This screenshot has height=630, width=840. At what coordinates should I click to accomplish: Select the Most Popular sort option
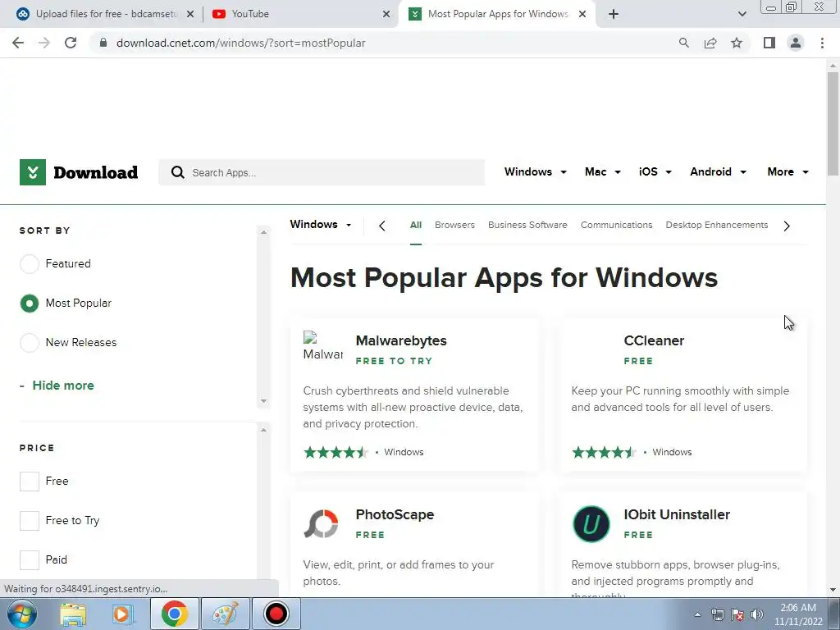pos(29,304)
